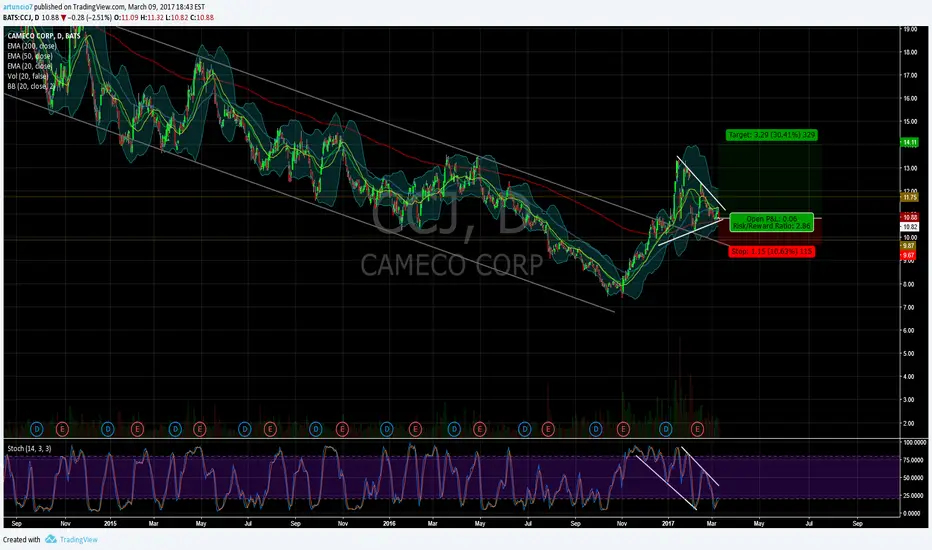Click the green 14.11 target price tag

click(909, 143)
